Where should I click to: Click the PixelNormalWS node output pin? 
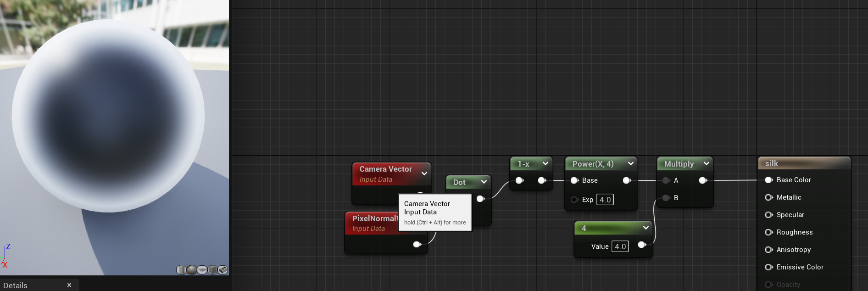(x=417, y=244)
